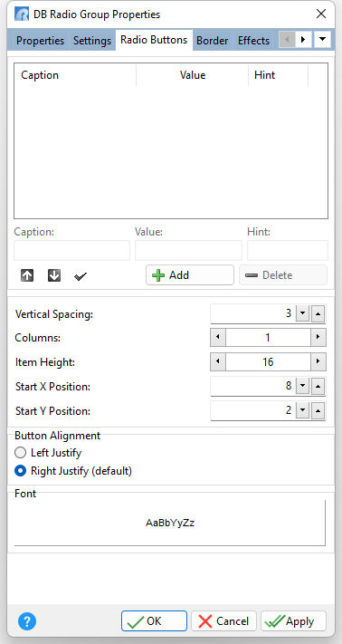Click the move item down arrow icon
This screenshot has height=644, width=342.
coord(54,275)
